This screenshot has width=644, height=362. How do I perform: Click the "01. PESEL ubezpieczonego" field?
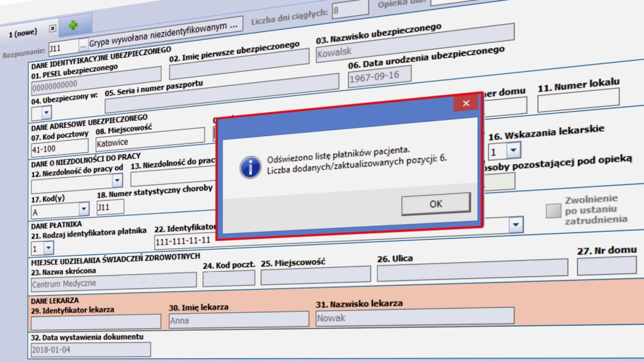96,82
